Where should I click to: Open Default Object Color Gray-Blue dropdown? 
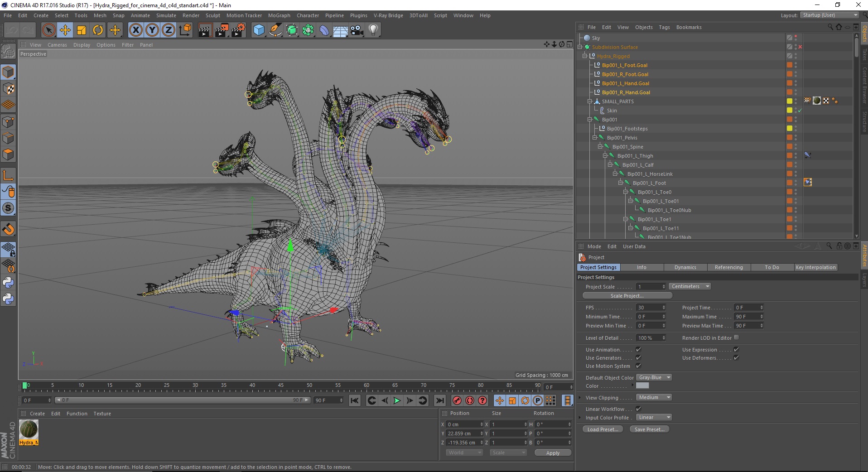tap(654, 377)
